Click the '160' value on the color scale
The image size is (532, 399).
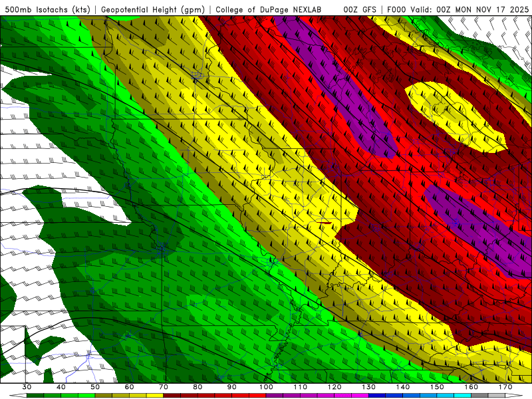(471, 387)
